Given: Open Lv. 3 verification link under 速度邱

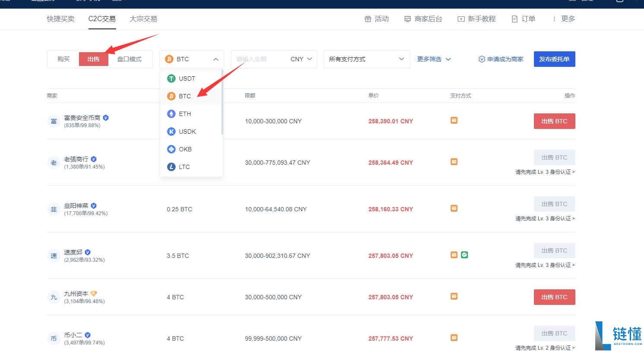Looking at the screenshot, I should [545, 265].
